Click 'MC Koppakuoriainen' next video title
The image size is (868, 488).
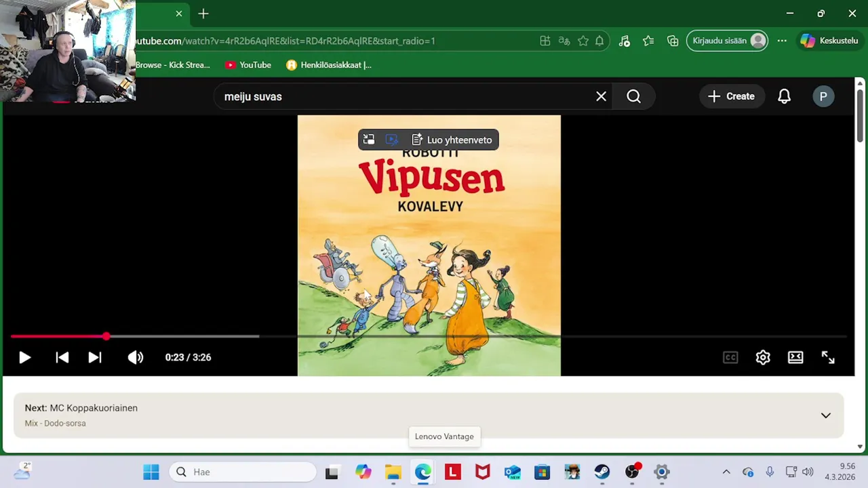(94, 408)
